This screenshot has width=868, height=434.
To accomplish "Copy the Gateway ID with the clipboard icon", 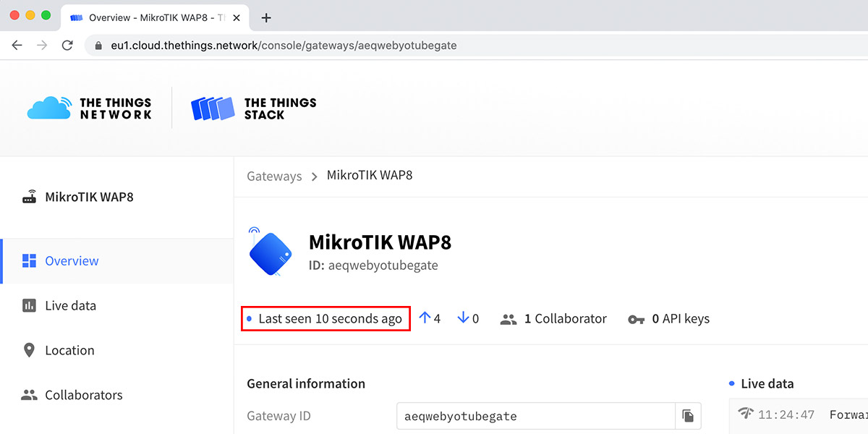I will click(688, 416).
